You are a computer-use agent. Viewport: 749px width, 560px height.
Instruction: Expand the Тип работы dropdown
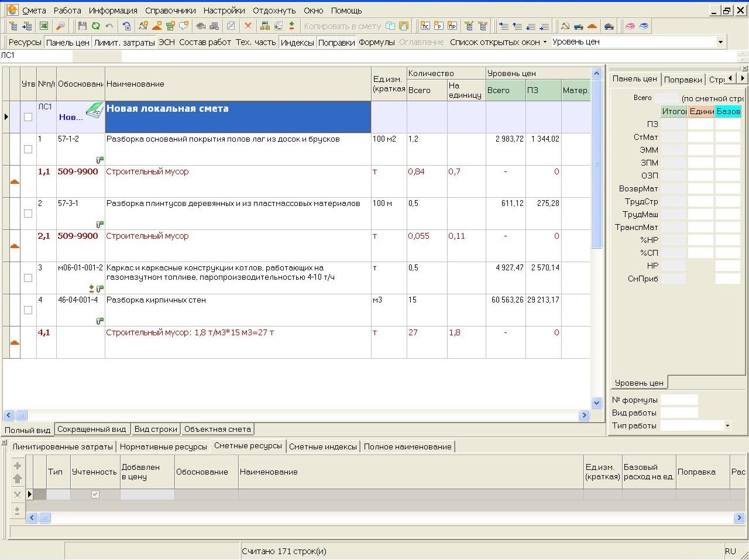727,426
